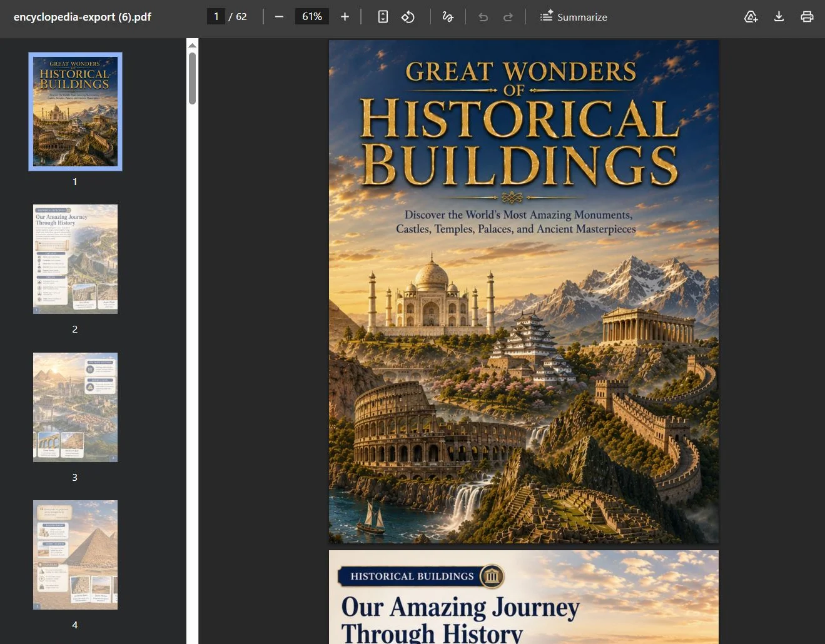Download the PDF file
The image size is (825, 644).
(x=779, y=17)
